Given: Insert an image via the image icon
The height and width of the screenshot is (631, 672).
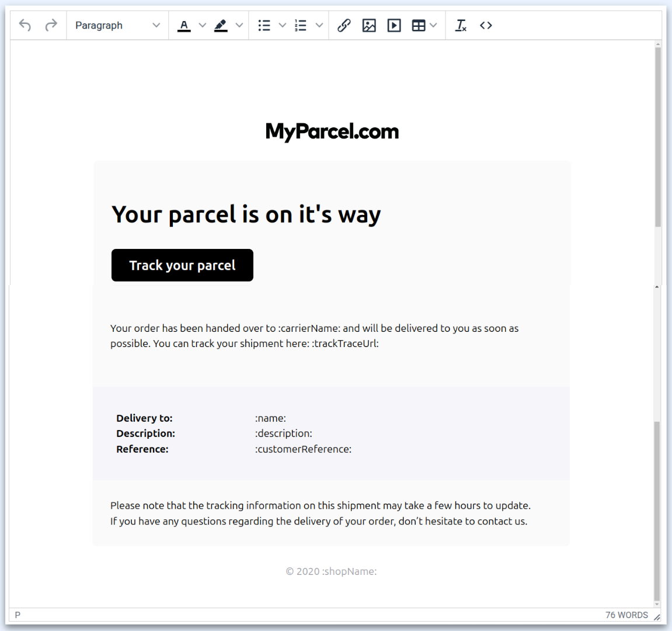Looking at the screenshot, I should pyautogui.click(x=369, y=25).
